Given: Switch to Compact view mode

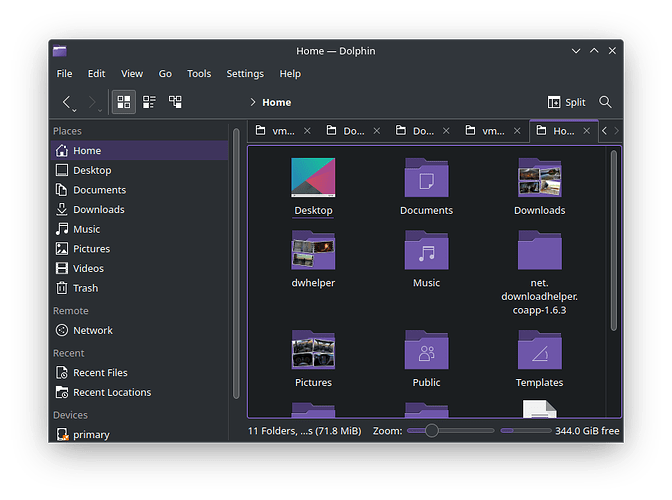Looking at the screenshot, I should (149, 102).
